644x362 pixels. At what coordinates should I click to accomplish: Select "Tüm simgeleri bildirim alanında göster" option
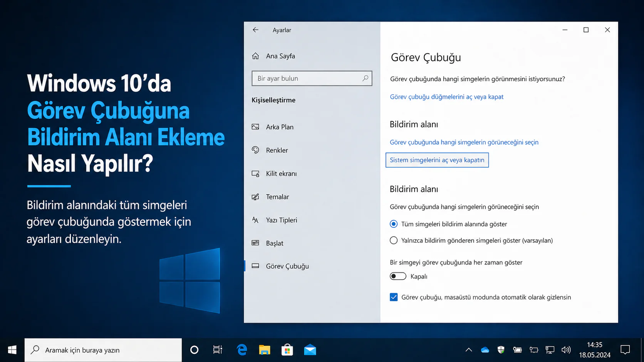[x=393, y=224]
